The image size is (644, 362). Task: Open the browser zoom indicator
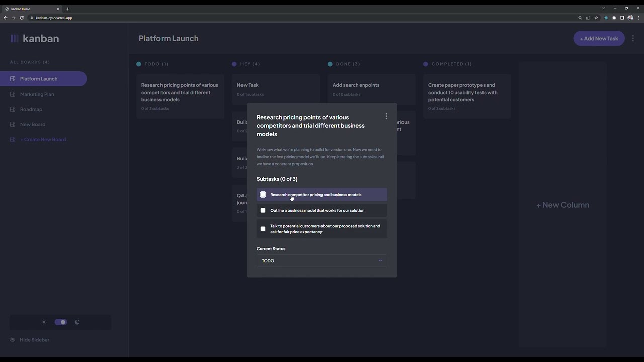coord(580,18)
